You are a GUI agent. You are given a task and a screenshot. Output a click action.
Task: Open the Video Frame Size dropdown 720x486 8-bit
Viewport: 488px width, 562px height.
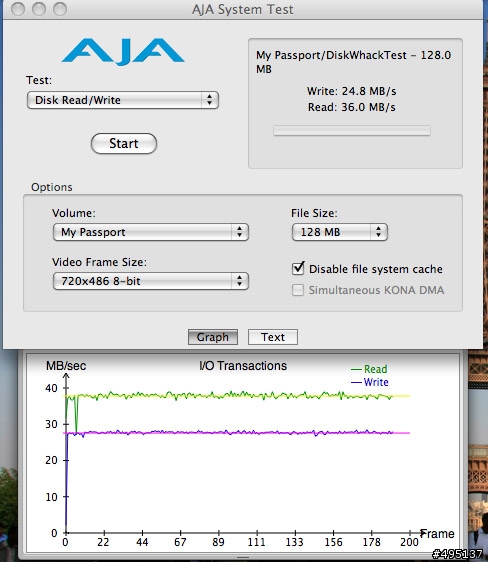pos(150,281)
